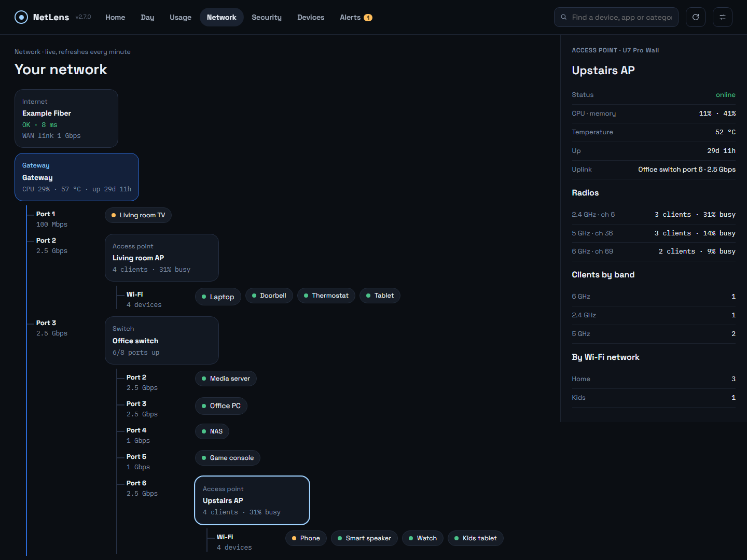The image size is (747, 560).
Task: Click the Kids Wi-Fi network row
Action: 654,398
